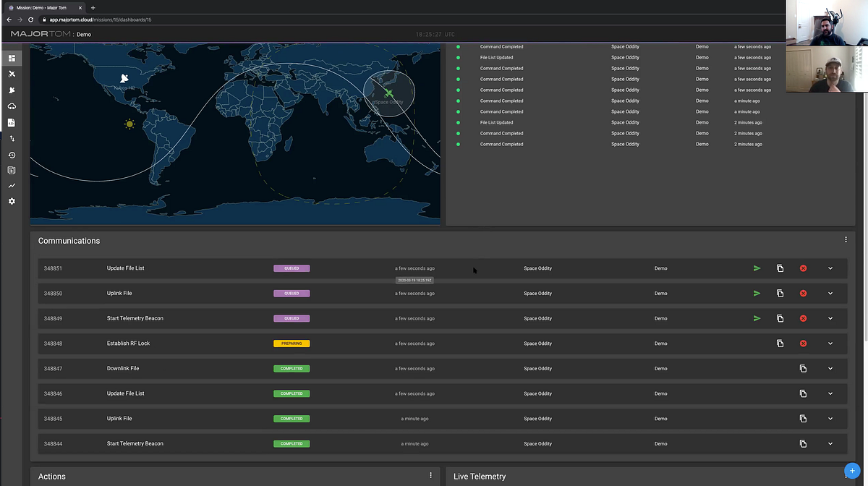The image size is (868, 486).
Task: Click the blue plus add button
Action: pos(851,471)
